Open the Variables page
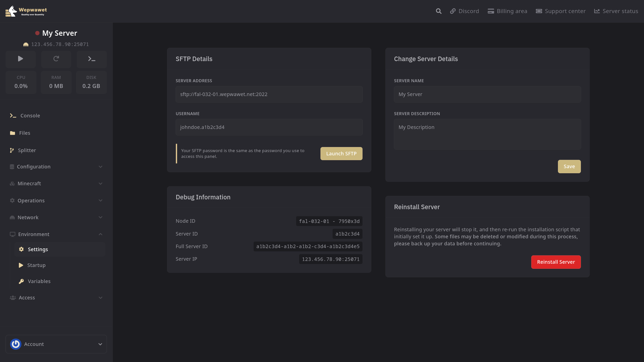The width and height of the screenshot is (644, 362). click(39, 281)
